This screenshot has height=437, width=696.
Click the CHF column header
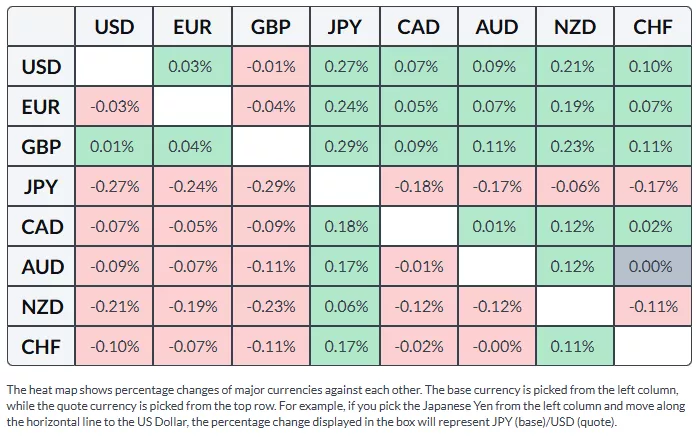(x=652, y=27)
